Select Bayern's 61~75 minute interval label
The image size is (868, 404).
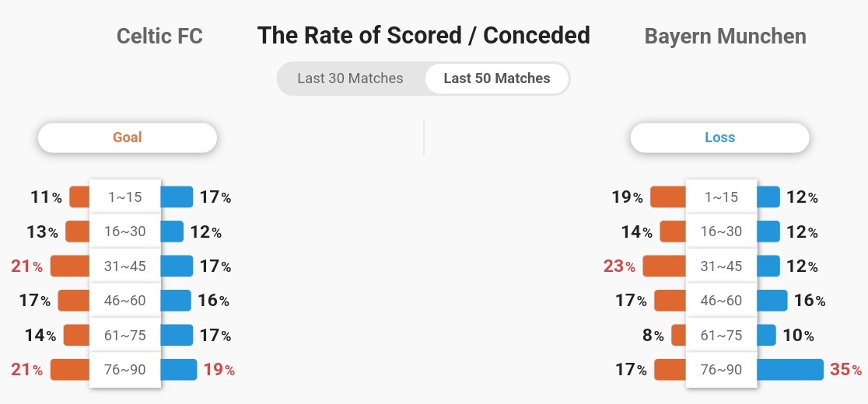[721, 335]
